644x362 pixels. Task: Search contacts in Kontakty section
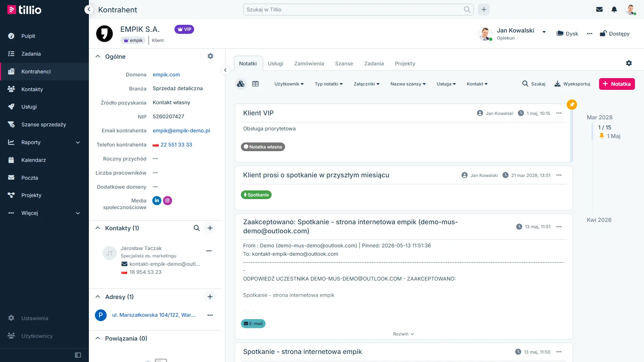(x=197, y=228)
